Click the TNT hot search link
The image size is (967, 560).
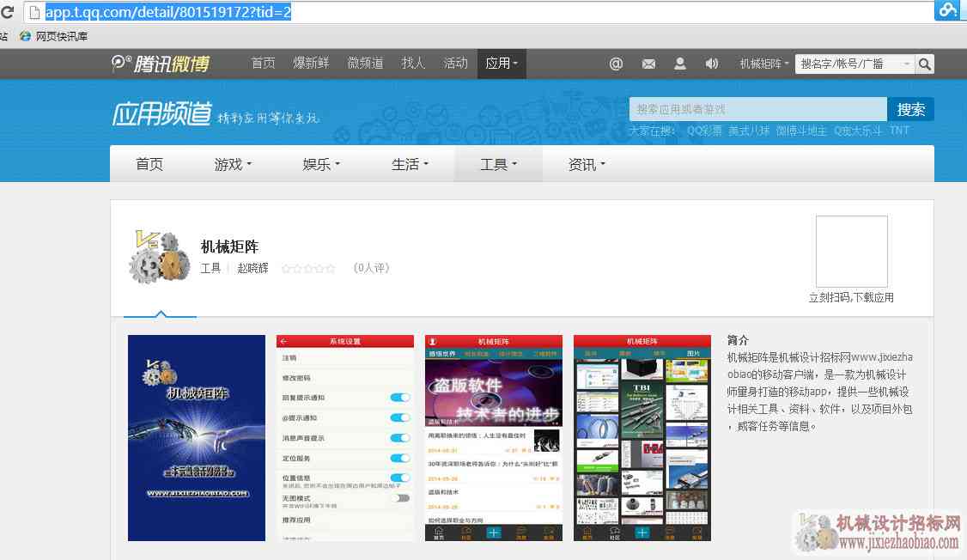coord(899,131)
